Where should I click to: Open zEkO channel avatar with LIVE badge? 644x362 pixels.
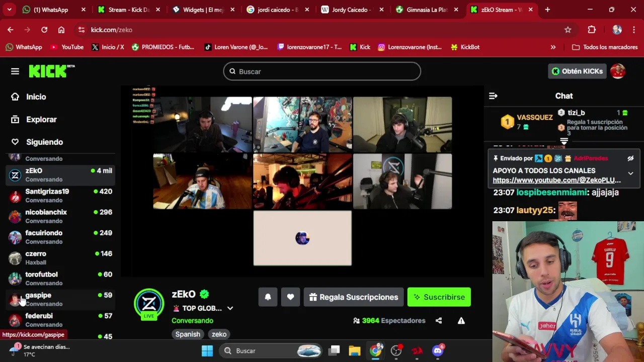click(149, 304)
